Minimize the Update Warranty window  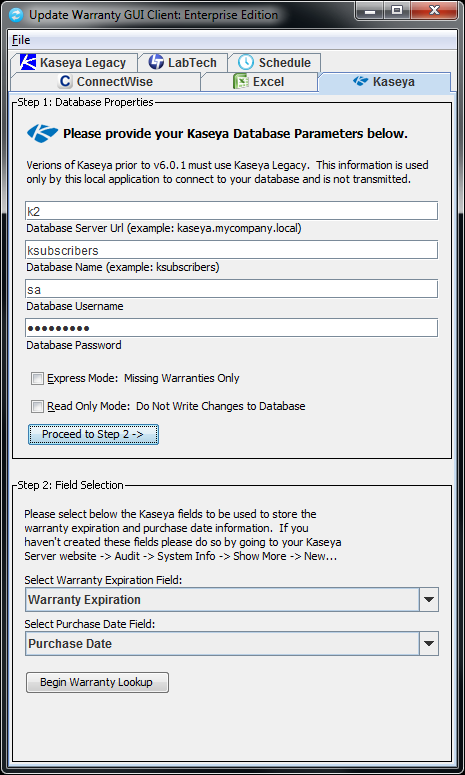(x=369, y=10)
